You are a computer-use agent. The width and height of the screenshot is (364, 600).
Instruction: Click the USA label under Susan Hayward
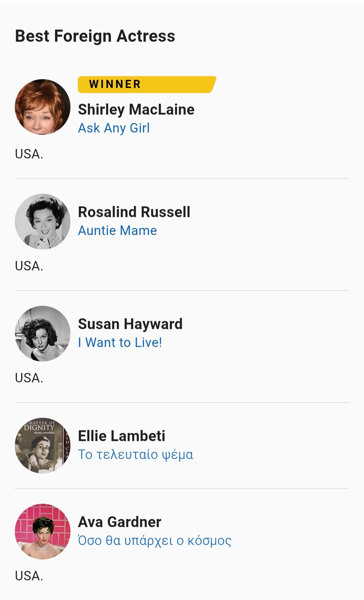[29, 378]
